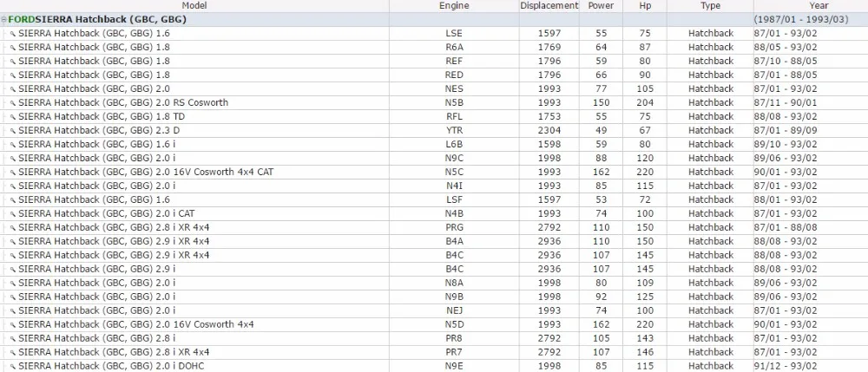Screen dimensions: 868x372
Task: Click the icon beside the PRG engine row
Action: tap(13, 227)
